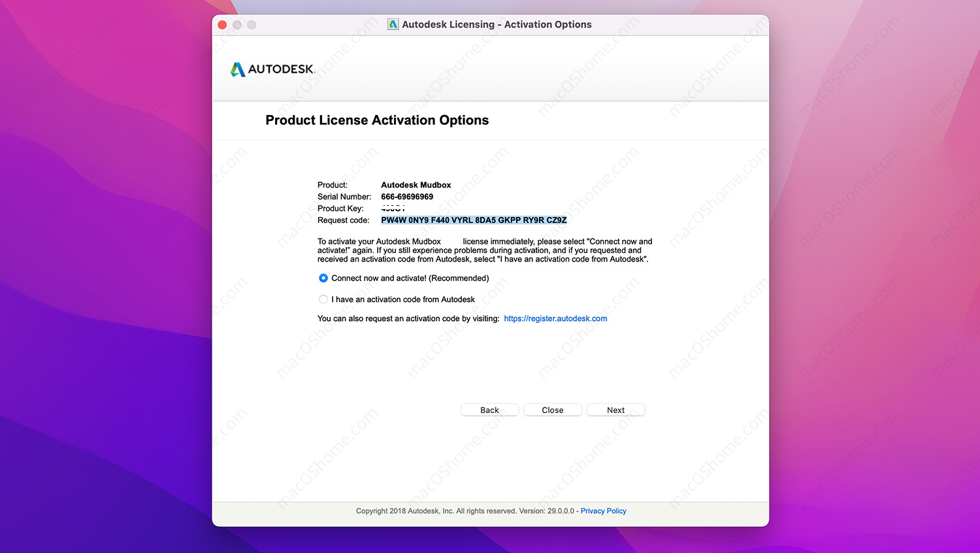Viewport: 980px width, 553px height.
Task: Click the serial number 666-69696969
Action: (x=407, y=197)
